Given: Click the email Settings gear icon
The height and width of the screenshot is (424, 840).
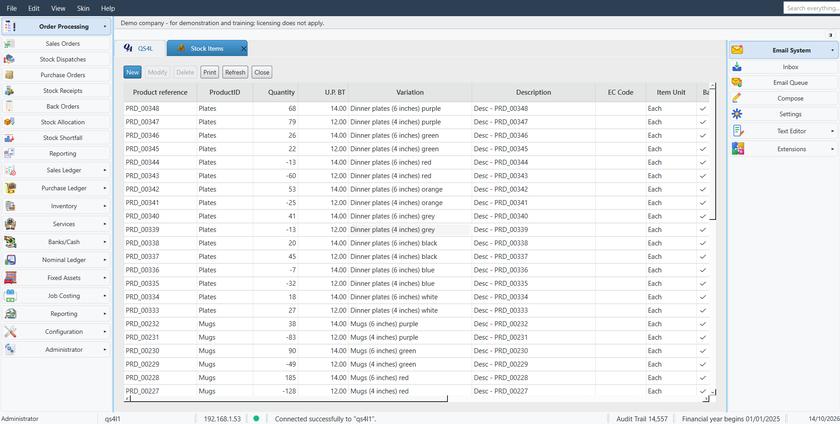Looking at the screenshot, I should [x=737, y=114].
